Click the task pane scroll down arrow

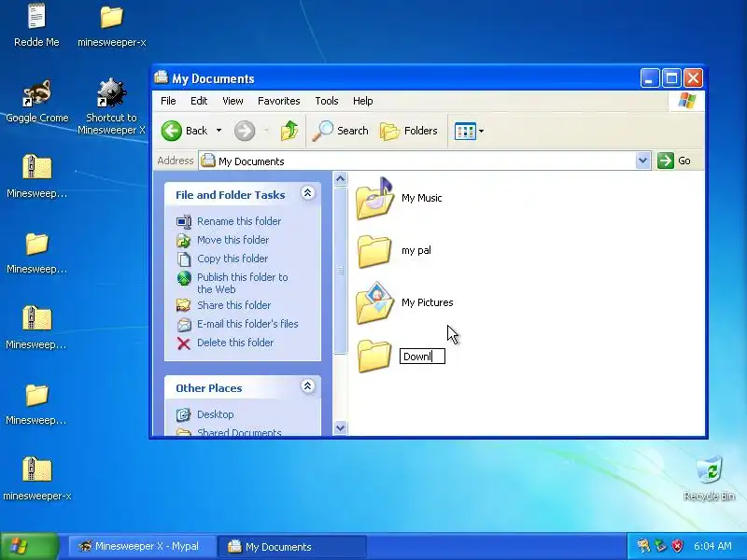340,427
